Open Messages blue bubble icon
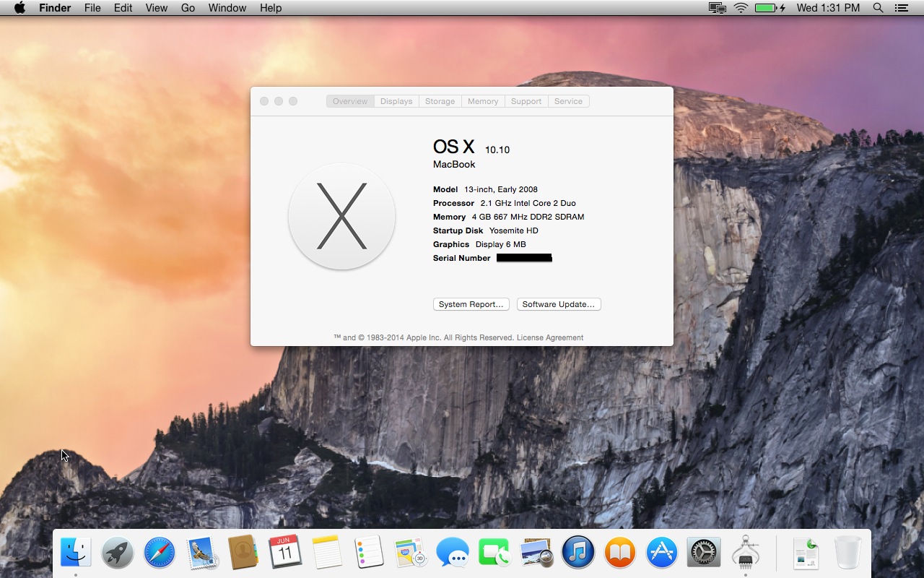 [453, 553]
